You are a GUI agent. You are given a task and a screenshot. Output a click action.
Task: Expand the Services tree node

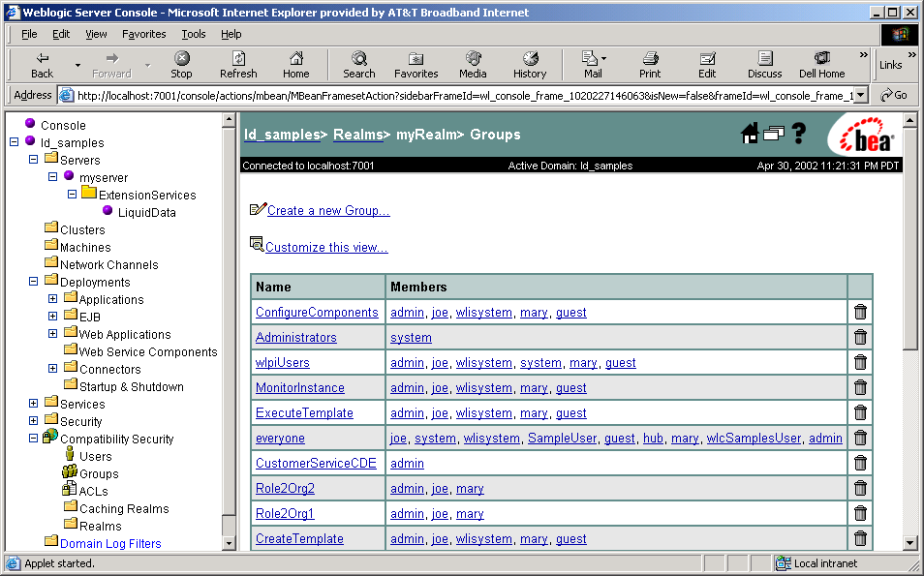tap(34, 404)
